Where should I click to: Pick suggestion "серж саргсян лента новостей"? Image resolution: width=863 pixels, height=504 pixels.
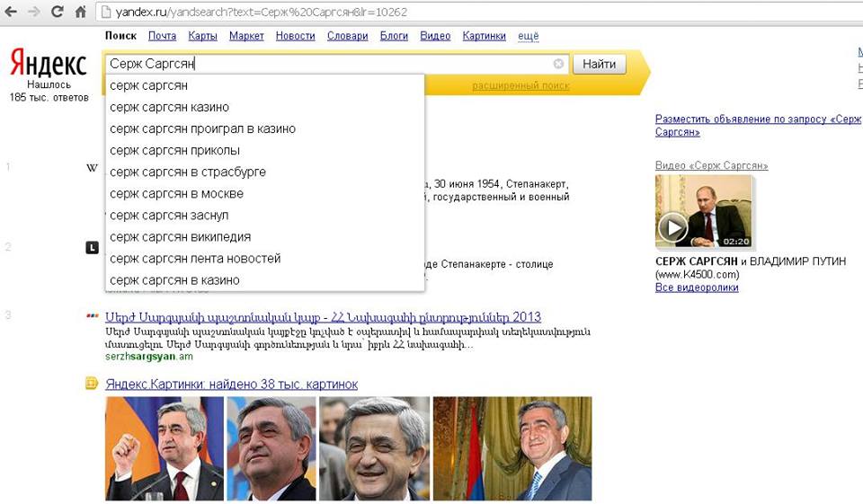coord(195,259)
